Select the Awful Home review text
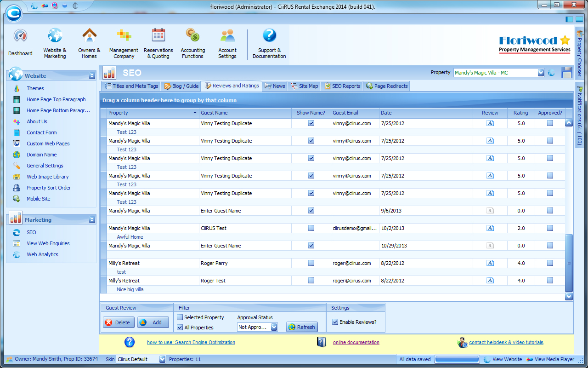The width and height of the screenshot is (588, 368). [130, 237]
